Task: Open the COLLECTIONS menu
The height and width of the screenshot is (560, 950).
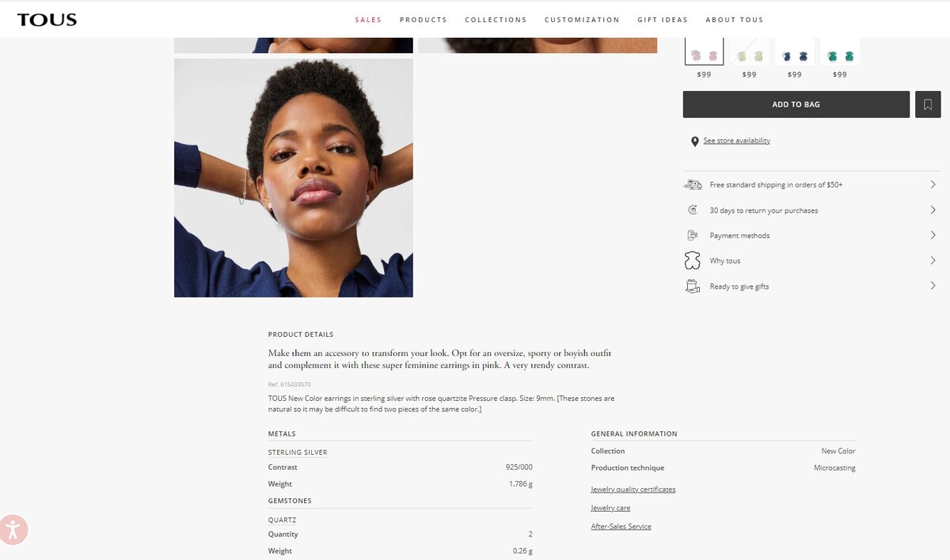Action: tap(496, 20)
